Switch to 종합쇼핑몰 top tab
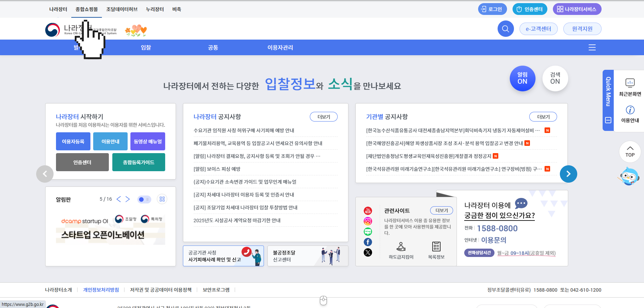This screenshot has width=644, height=308. (x=87, y=9)
